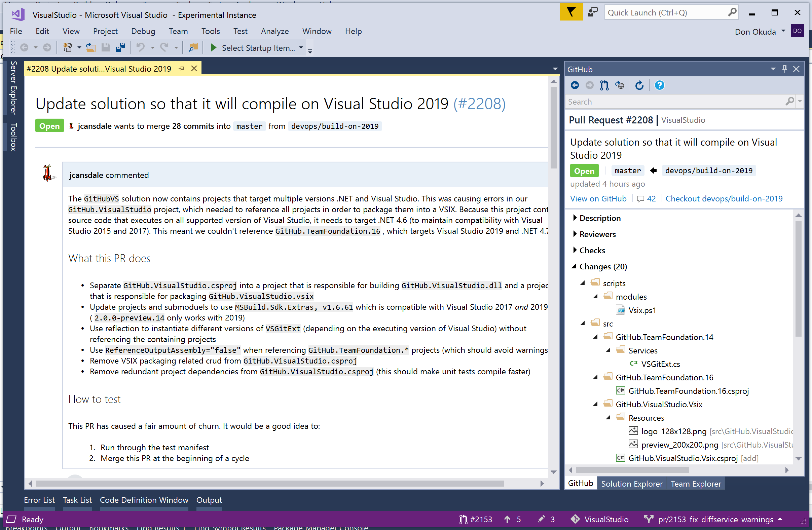Toggle pin on the #2208 document tab

click(x=182, y=69)
